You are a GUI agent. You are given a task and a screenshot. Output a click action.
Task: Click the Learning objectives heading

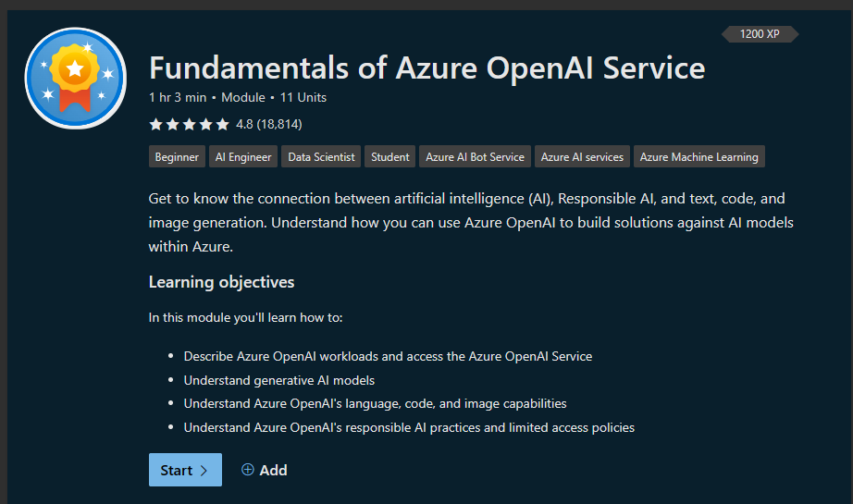(x=221, y=282)
